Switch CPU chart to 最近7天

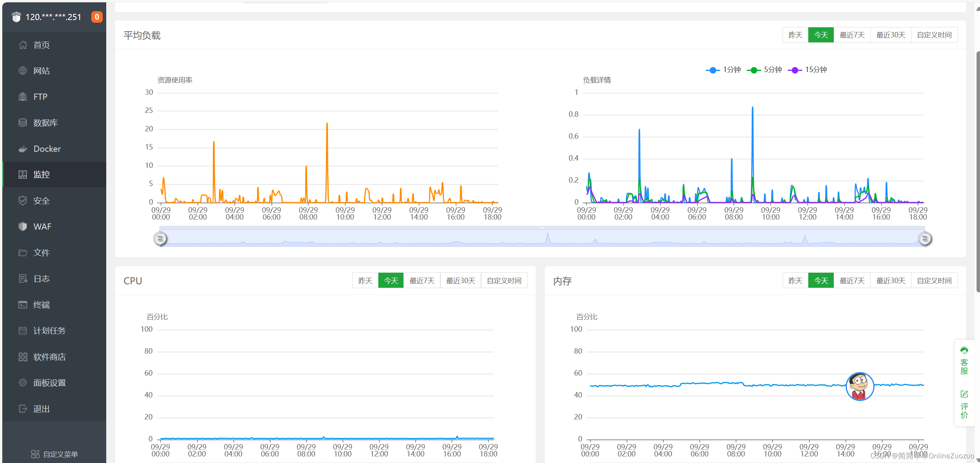click(x=422, y=280)
